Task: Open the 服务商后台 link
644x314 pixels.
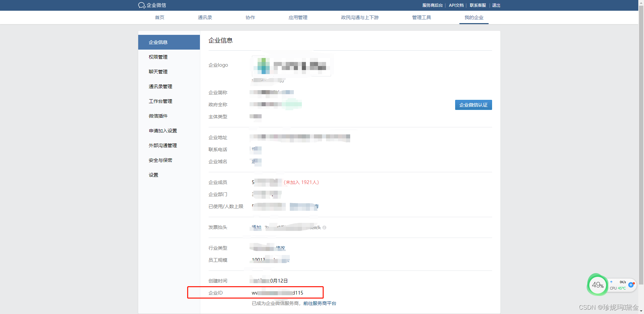Action: pos(432,5)
